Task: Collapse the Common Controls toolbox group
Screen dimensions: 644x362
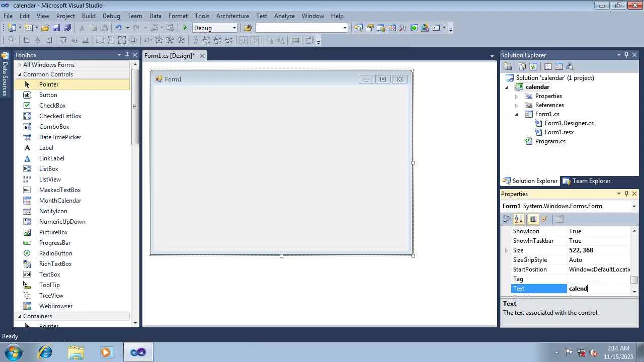Action: (20, 74)
